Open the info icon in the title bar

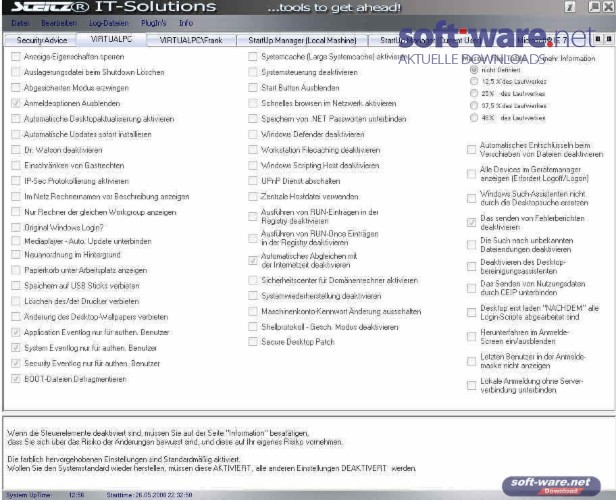[x=570, y=7]
